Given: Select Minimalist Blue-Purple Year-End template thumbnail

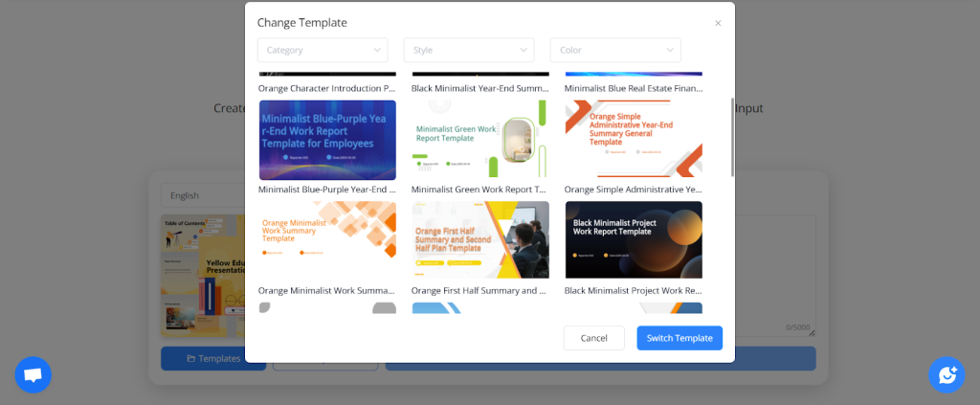Looking at the screenshot, I should 327,140.
